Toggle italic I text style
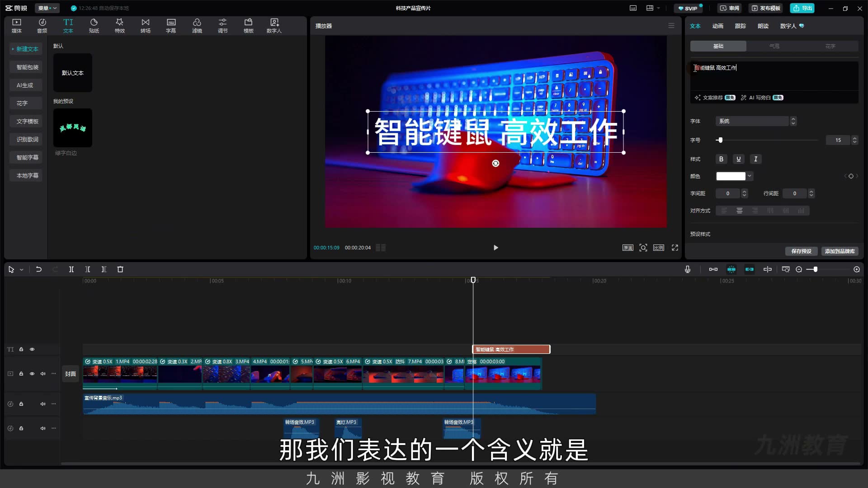The width and height of the screenshot is (868, 488). click(x=755, y=159)
